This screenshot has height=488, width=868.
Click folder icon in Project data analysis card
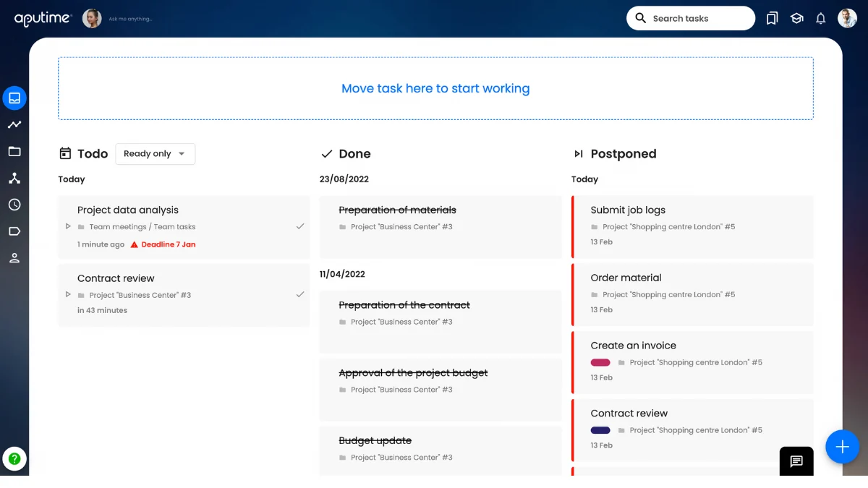coord(81,227)
